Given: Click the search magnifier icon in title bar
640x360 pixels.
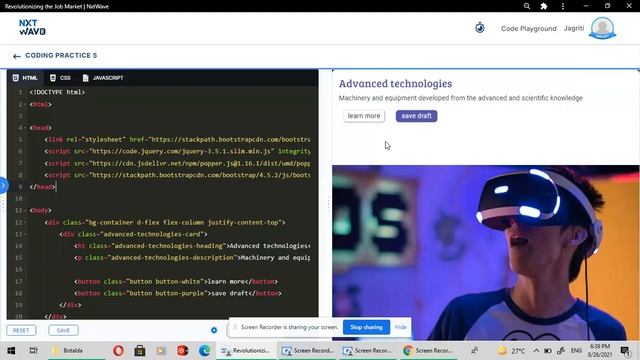Looking at the screenshot, I should click(527, 6).
